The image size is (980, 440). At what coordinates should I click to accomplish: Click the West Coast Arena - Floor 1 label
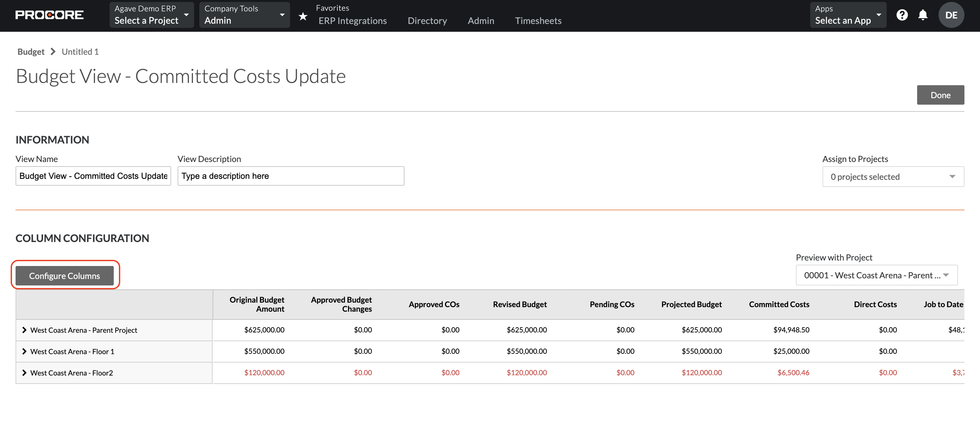tap(72, 352)
